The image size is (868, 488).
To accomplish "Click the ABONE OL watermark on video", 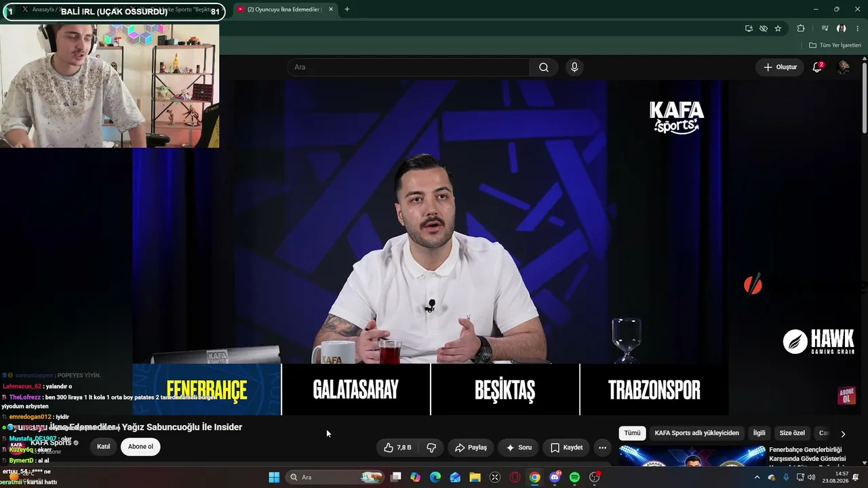I will click(846, 396).
